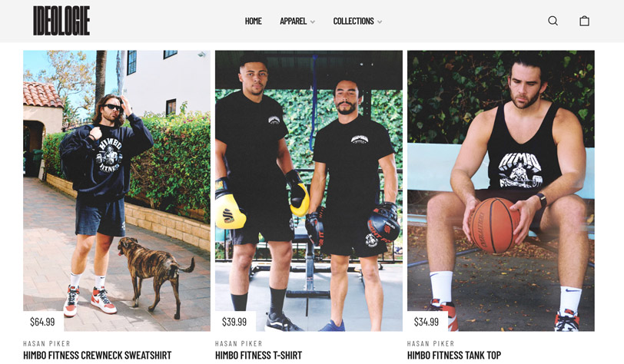The height and width of the screenshot is (364, 624).
Task: Open Himbo Fitness Crewneck Sweatshirt title link
Action: (97, 356)
